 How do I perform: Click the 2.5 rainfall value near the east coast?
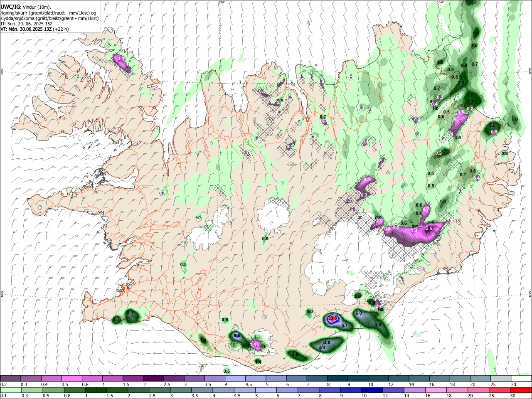(x=493, y=125)
